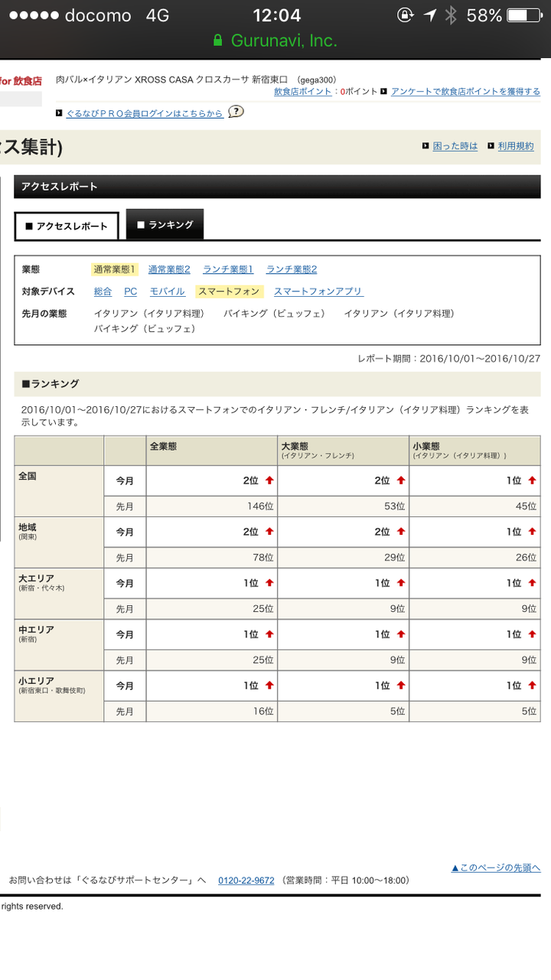Switch to the アクセスレポート tab

click(67, 226)
